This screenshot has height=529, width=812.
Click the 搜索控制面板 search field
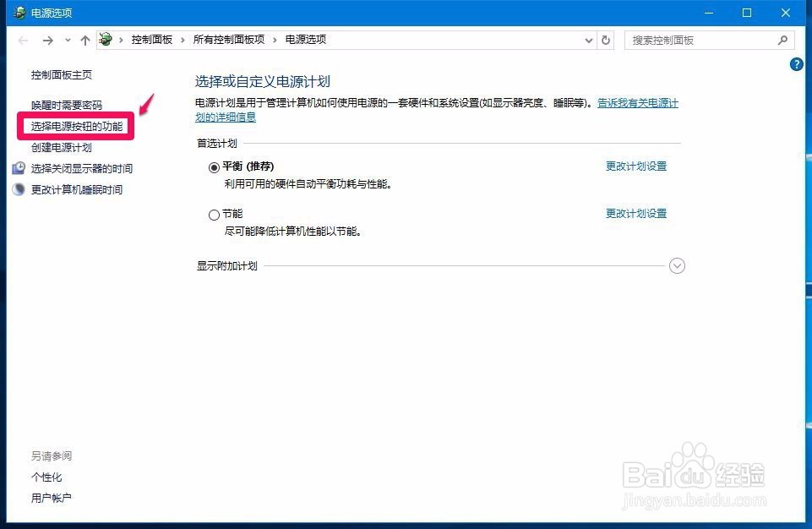pos(701,41)
